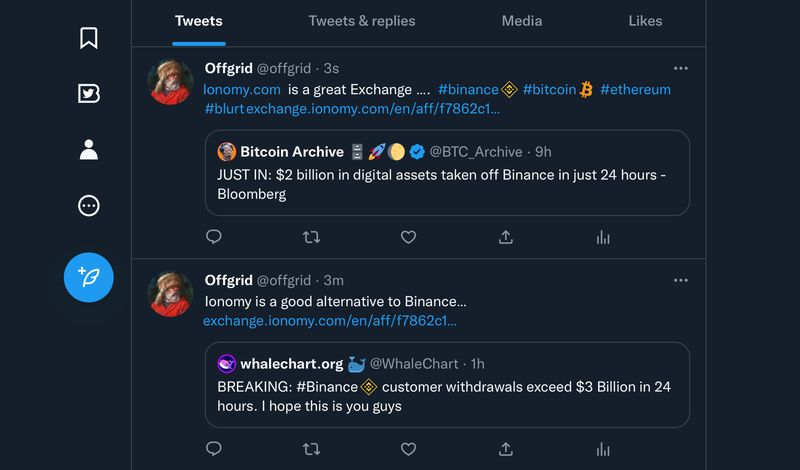Open more options on first Offgrid tweet
The image size is (800, 470).
pyautogui.click(x=681, y=68)
